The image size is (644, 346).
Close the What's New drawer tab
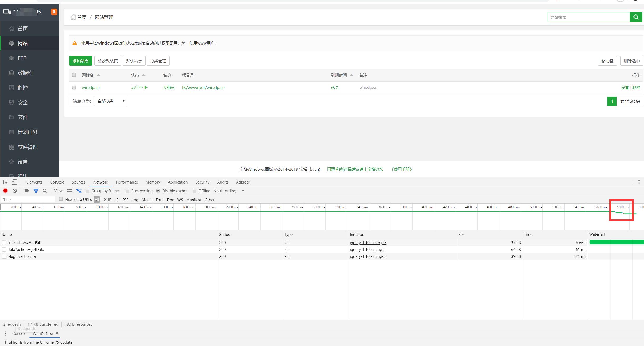[x=57, y=333]
